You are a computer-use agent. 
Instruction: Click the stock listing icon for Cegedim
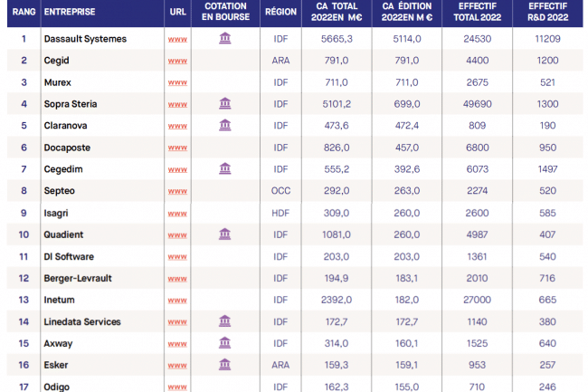point(225,168)
